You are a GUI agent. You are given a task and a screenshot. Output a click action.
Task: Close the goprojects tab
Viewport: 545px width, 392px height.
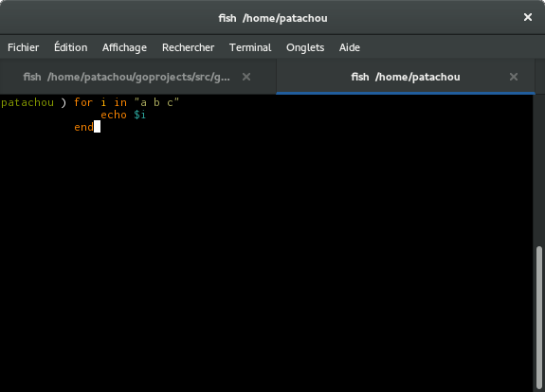[246, 77]
